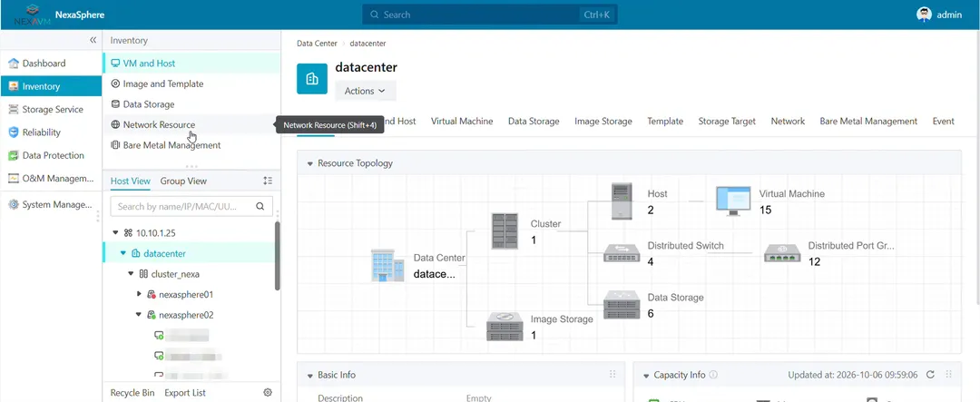Collapse the datacenter tree node
The height and width of the screenshot is (402, 980).
click(123, 253)
